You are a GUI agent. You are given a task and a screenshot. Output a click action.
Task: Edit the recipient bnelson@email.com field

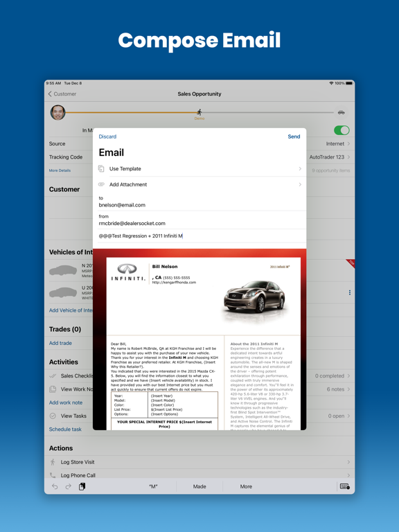coord(199,205)
